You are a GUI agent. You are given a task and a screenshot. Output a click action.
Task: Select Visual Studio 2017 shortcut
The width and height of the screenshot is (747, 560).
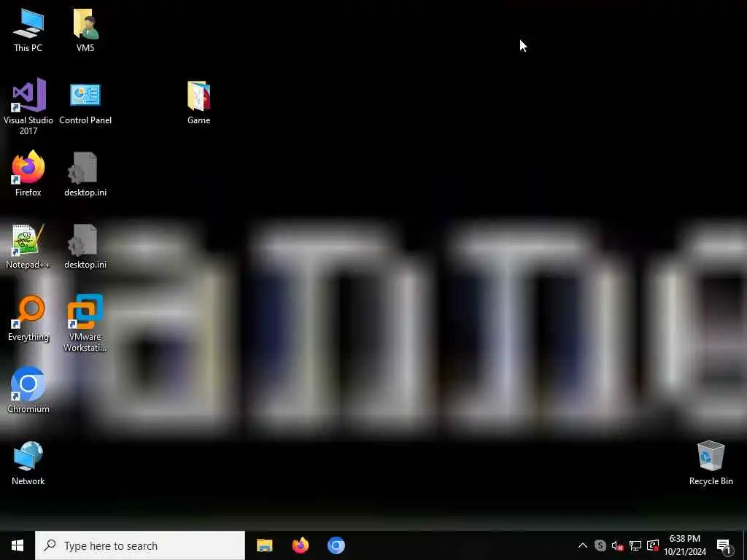pos(28,106)
